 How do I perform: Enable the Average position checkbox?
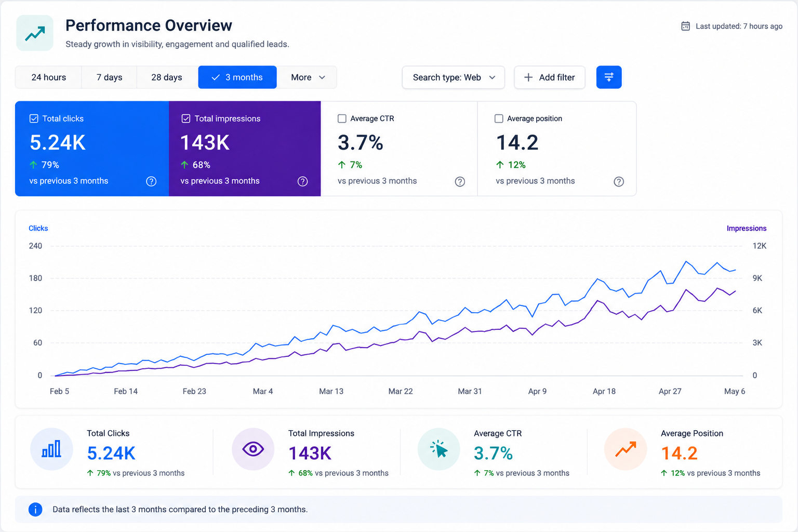click(x=499, y=118)
